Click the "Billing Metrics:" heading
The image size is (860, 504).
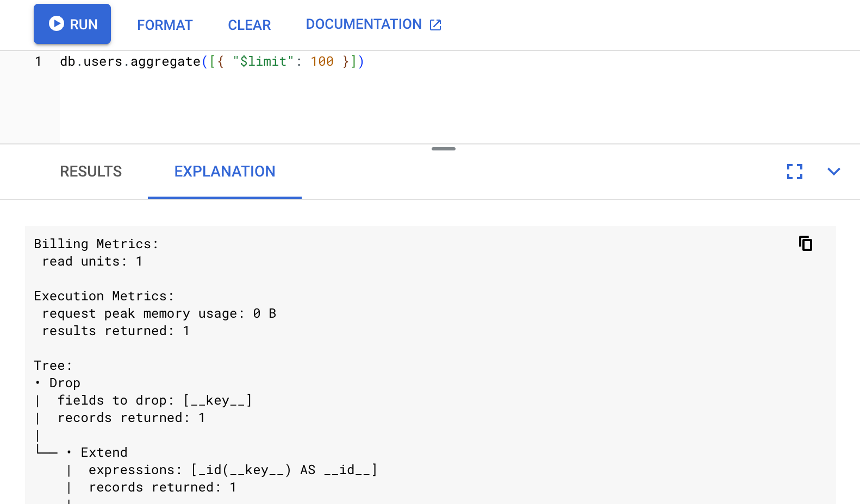[x=96, y=244]
